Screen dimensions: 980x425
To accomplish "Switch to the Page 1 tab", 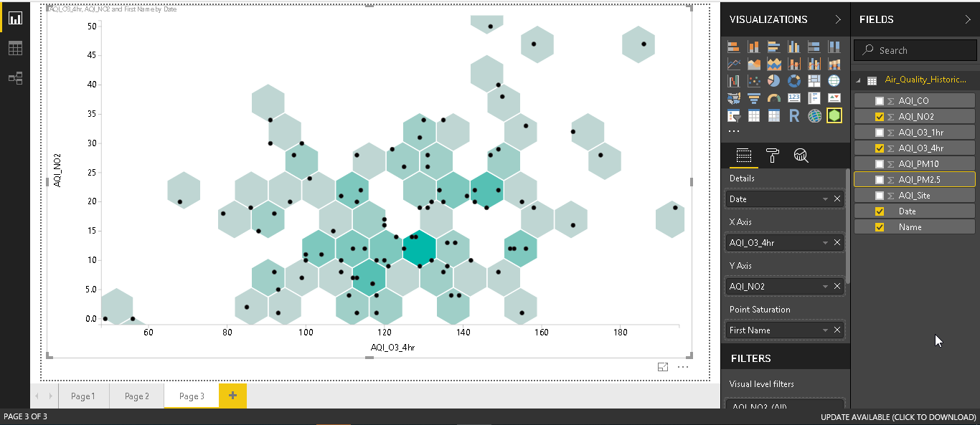I will (83, 396).
